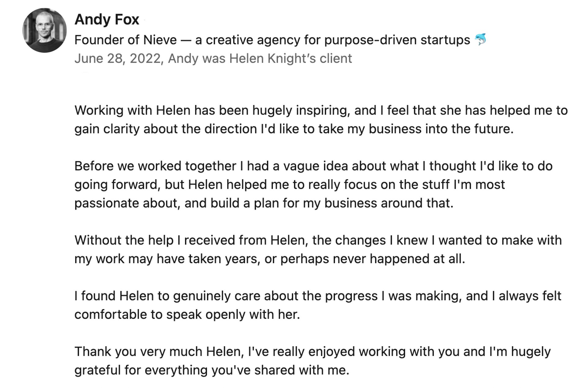Image resolution: width=588 pixels, height=388 pixels.
Task: Click the line starting grateful for everything
Action: 212,370
